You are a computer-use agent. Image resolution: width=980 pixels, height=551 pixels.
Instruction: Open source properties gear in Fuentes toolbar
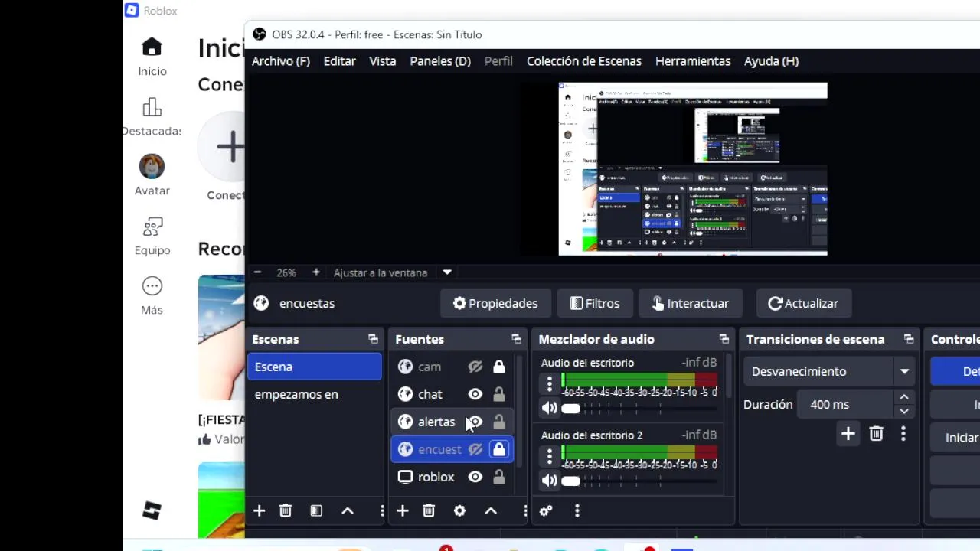click(459, 510)
